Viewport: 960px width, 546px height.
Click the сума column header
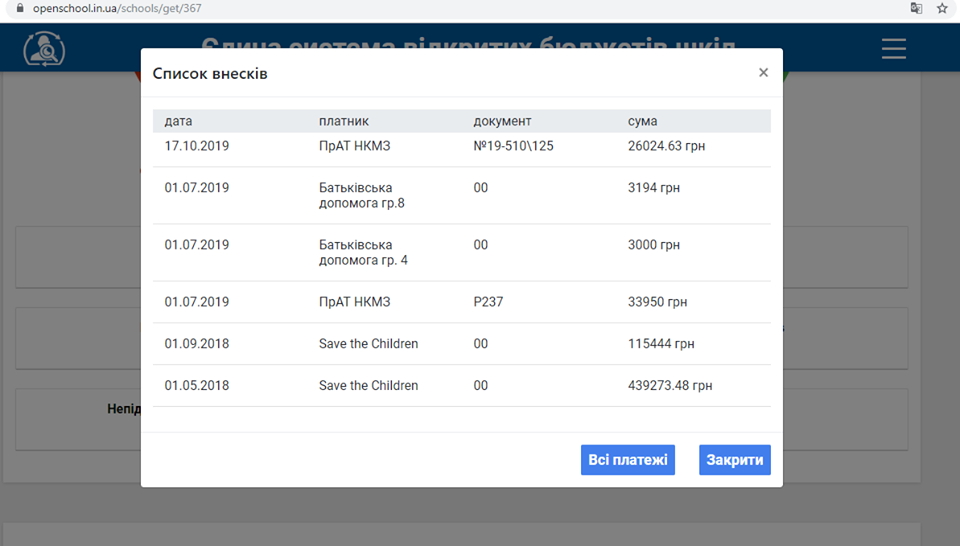click(642, 121)
